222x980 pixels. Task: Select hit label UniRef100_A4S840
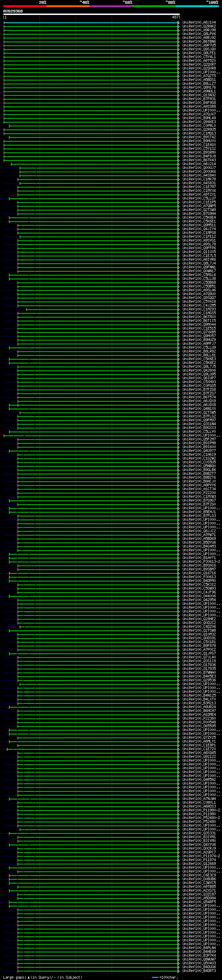coord(199,175)
